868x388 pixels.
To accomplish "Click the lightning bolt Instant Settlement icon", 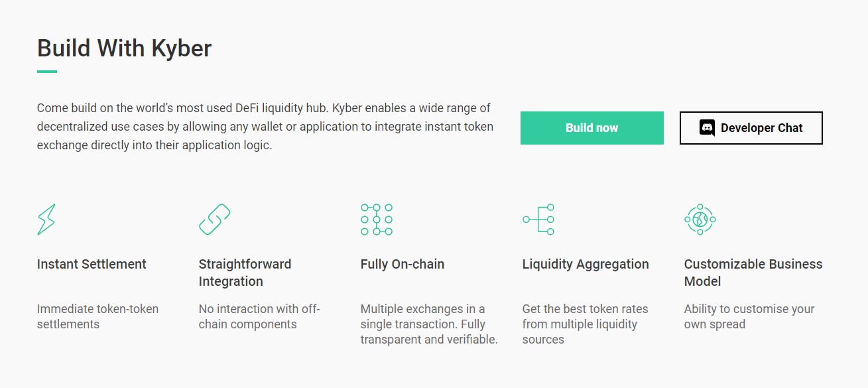I will tap(46, 220).
